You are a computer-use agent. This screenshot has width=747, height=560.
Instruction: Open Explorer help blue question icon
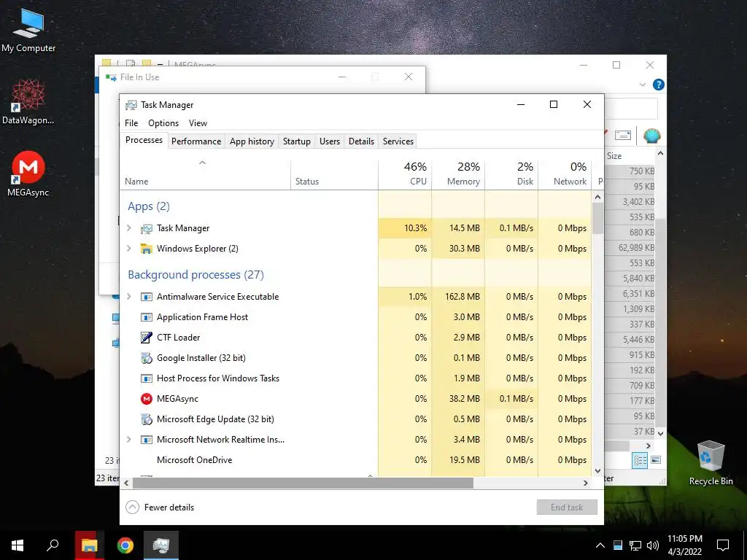659,85
